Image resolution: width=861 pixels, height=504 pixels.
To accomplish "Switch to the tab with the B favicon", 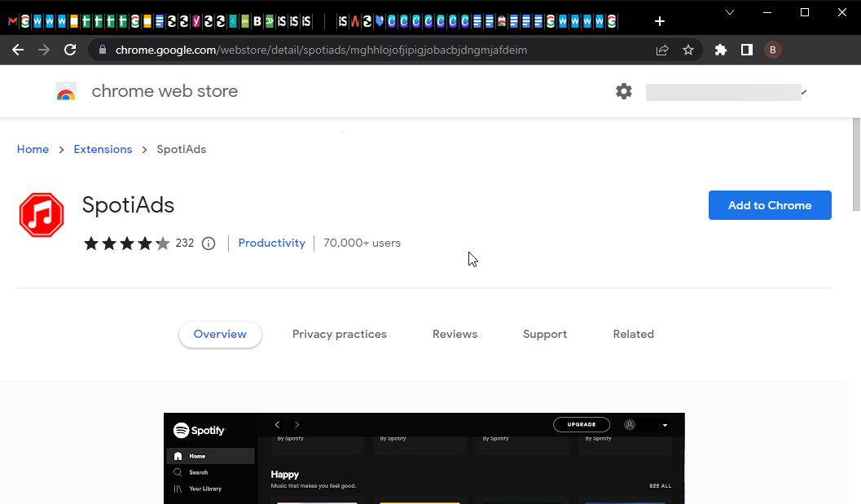I will (257, 21).
